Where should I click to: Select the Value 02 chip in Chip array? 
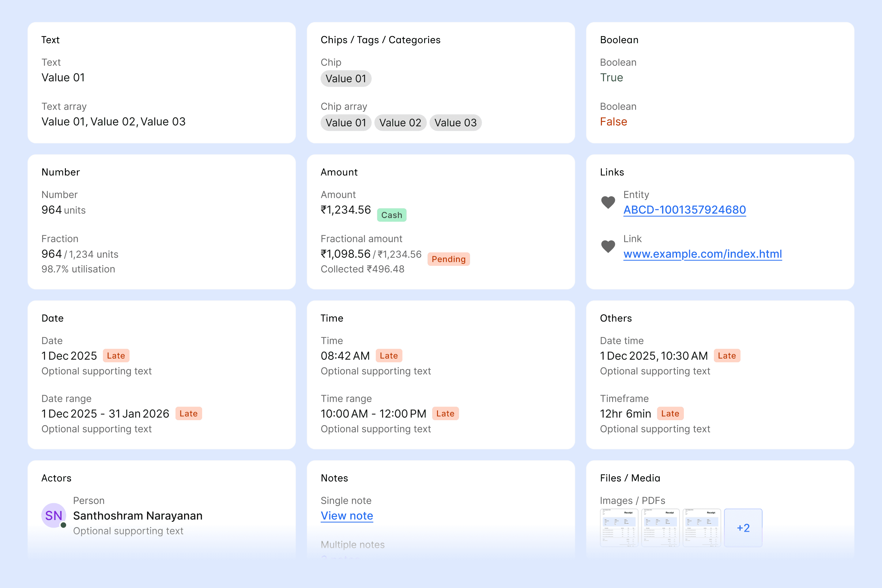point(400,123)
